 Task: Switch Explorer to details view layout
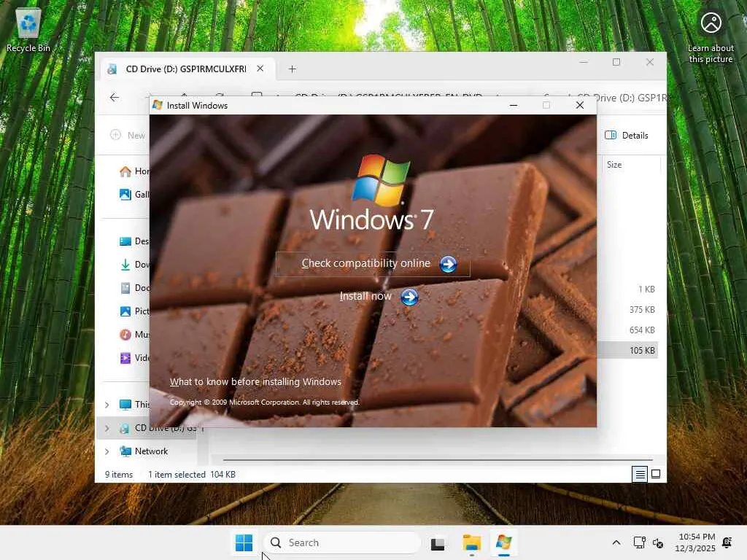[640, 474]
